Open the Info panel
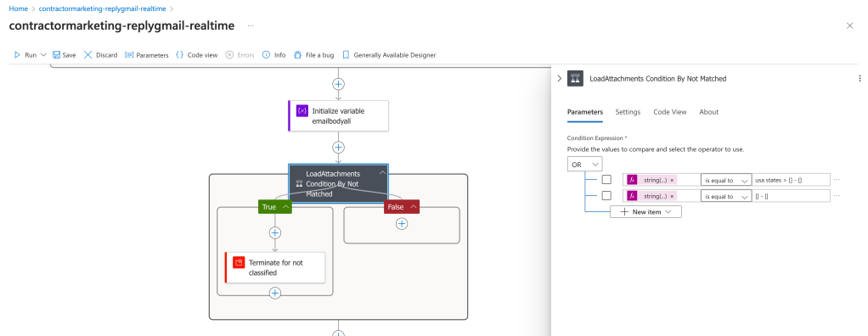This screenshot has width=868, height=336. (273, 54)
